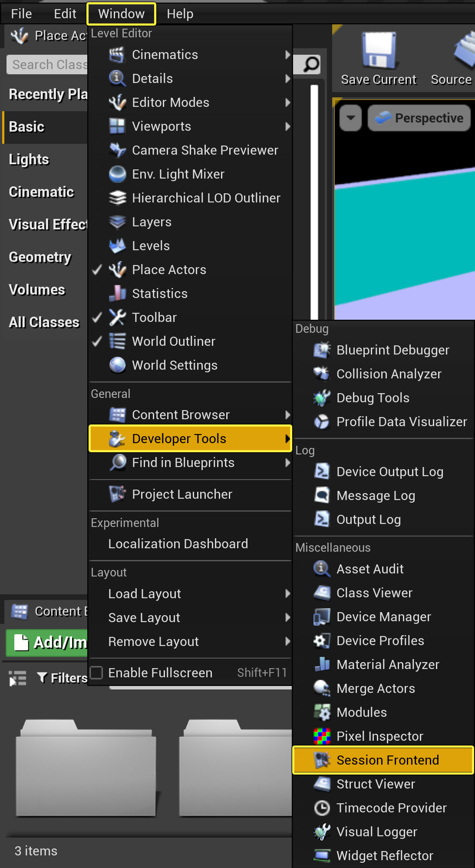475x868 pixels.
Task: Click the Timecode Provider clock icon
Action: 322,808
